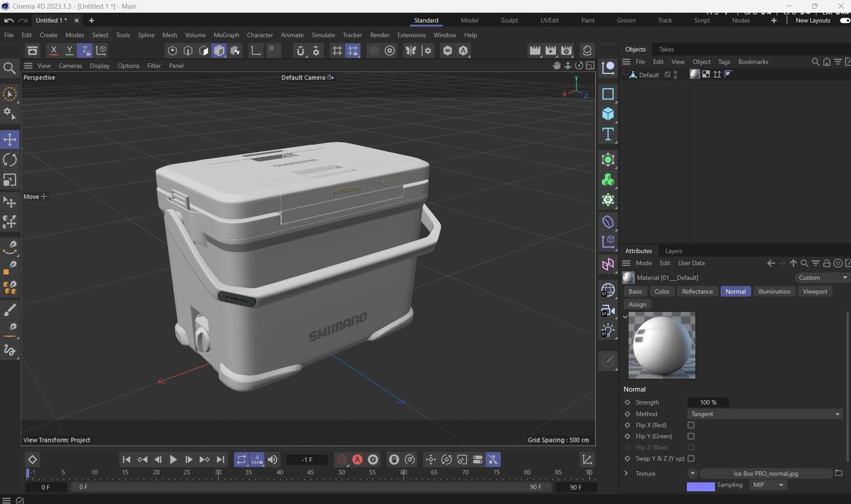Image resolution: width=851 pixels, height=504 pixels.
Task: Enable Flip X (Red) checkbox
Action: [691, 425]
